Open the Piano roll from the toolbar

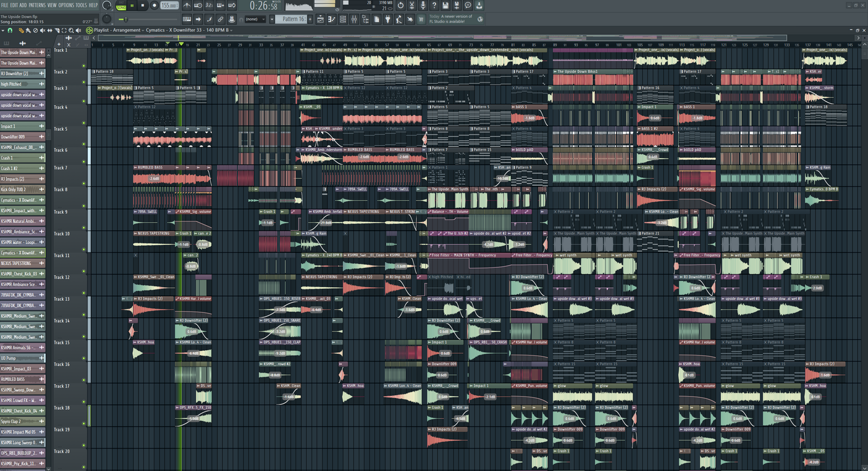point(330,19)
